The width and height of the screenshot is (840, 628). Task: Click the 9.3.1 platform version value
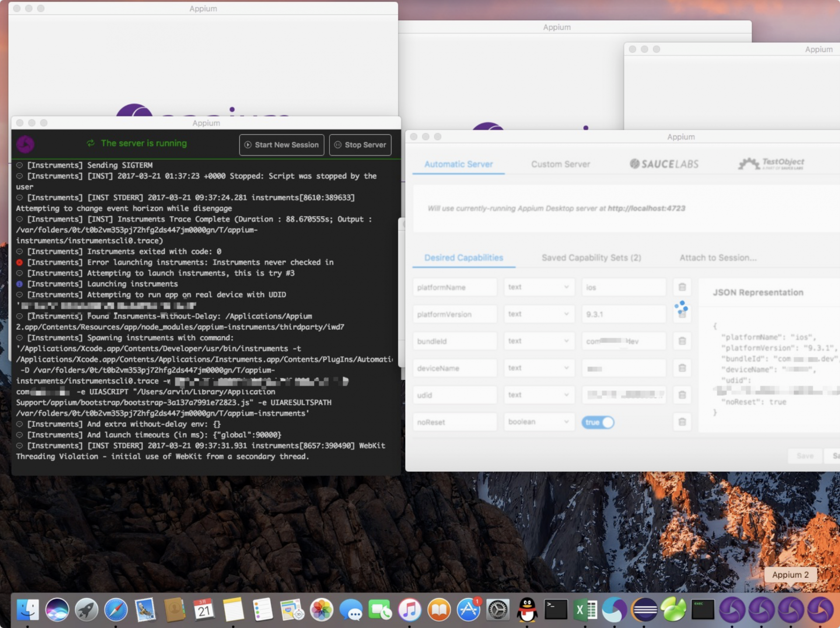point(624,314)
